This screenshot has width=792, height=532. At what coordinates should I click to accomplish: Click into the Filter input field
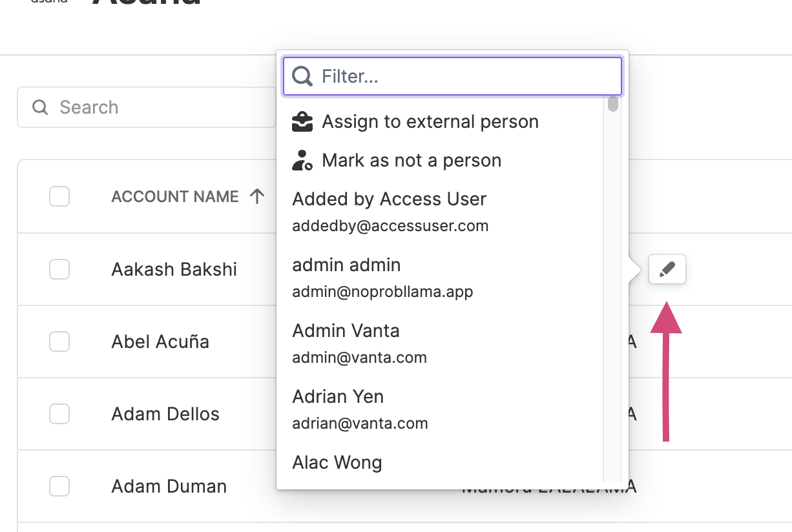452,76
